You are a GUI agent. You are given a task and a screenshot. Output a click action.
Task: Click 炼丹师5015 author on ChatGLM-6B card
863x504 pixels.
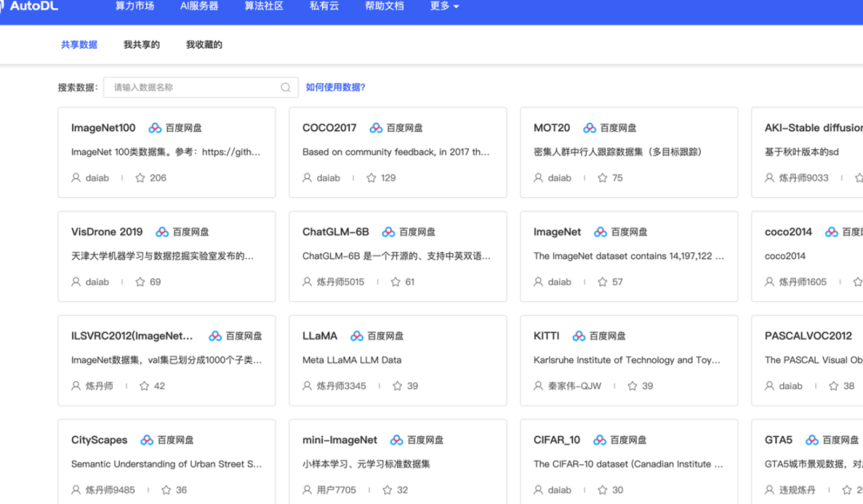coord(340,282)
